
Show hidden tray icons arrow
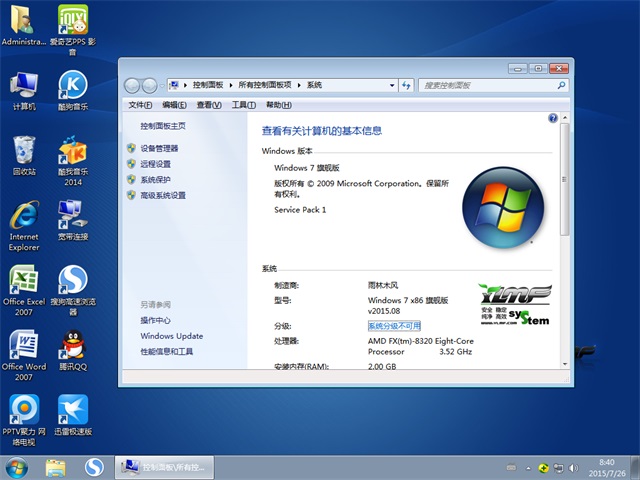[529, 468]
